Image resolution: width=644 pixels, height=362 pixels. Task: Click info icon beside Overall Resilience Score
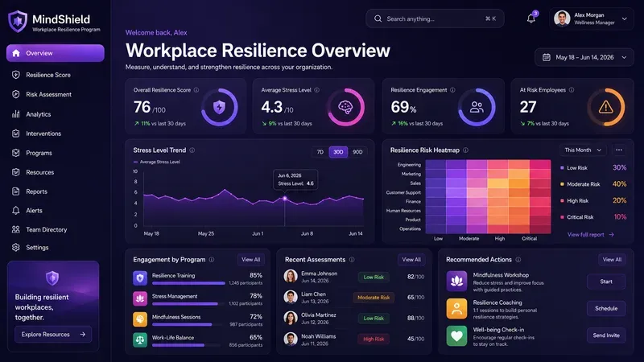(x=196, y=90)
